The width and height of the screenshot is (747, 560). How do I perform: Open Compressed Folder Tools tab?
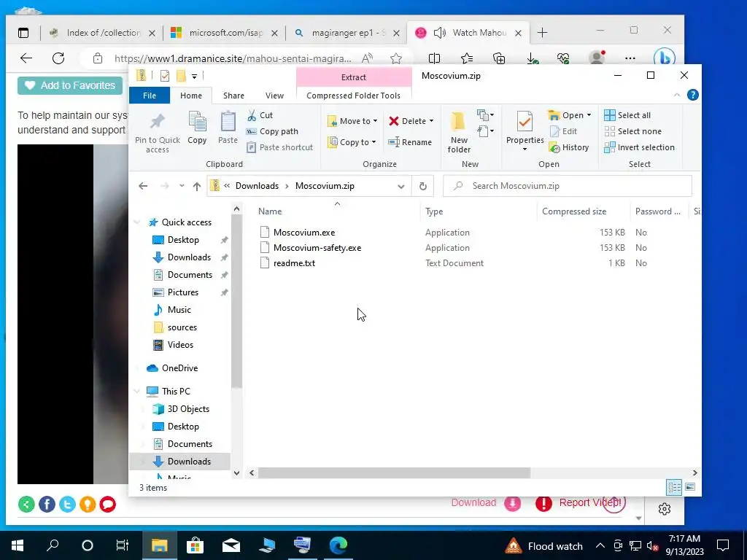point(354,96)
